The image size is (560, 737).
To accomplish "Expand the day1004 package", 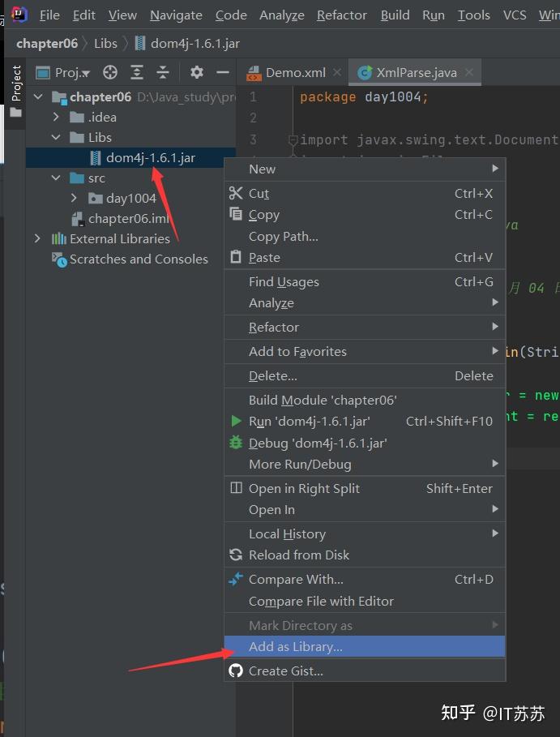I will click(75, 198).
